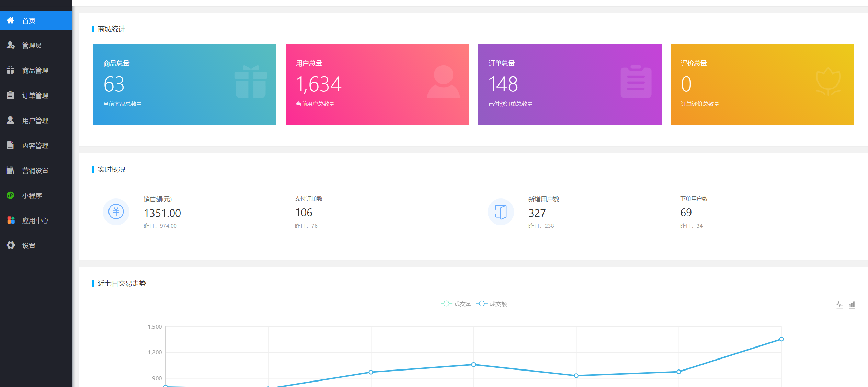Click the home icon in sidebar
868x387 pixels.
coord(10,20)
